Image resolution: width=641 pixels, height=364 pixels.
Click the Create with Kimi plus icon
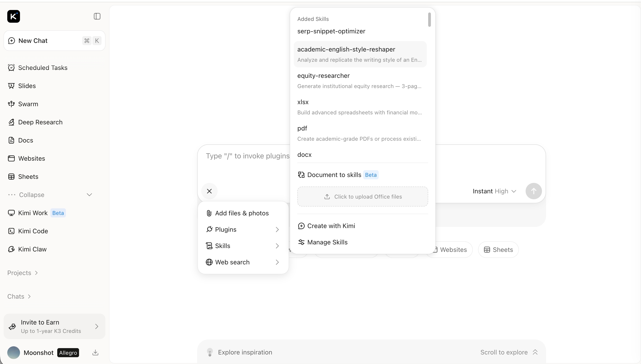(x=301, y=226)
